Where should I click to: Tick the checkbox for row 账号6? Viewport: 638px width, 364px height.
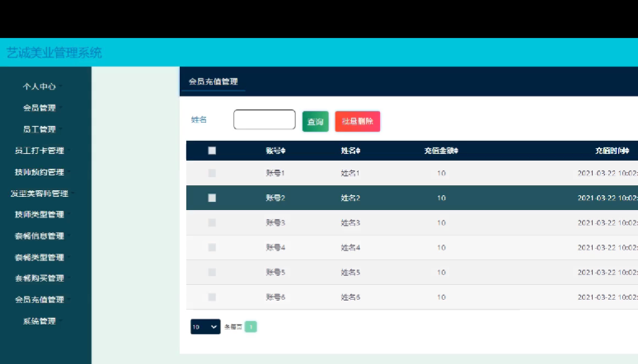212,296
